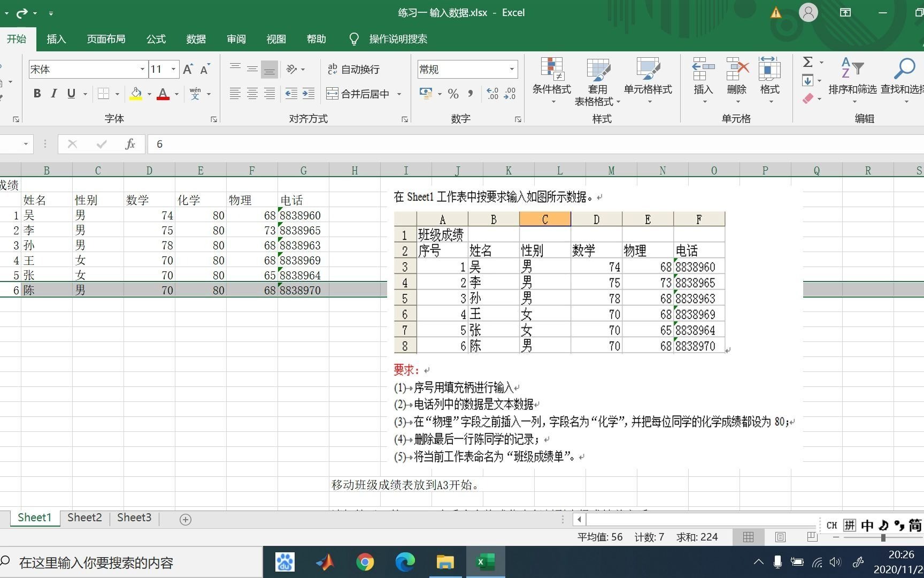The image size is (924, 578).
Task: Open the Sheet2 worksheet tab
Action: pos(84,517)
